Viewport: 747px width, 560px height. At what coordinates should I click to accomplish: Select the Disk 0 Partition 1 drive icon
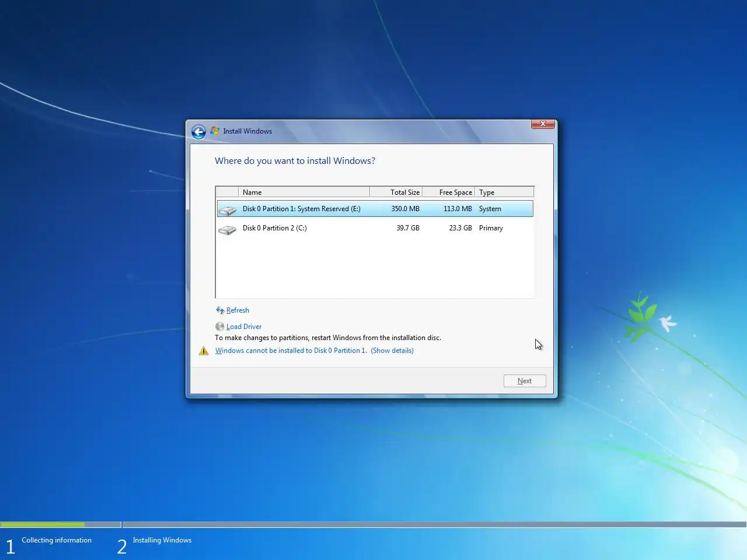tap(227, 209)
